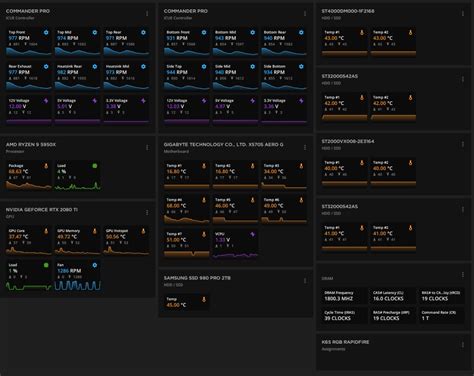Click the fan icon on Top Mid tile
This screenshot has height=376, width=474.
tap(95, 32)
